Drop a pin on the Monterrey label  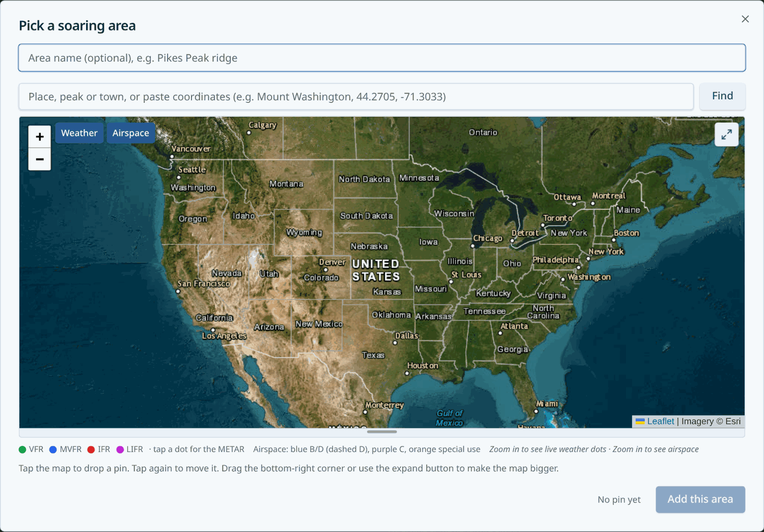(385, 405)
